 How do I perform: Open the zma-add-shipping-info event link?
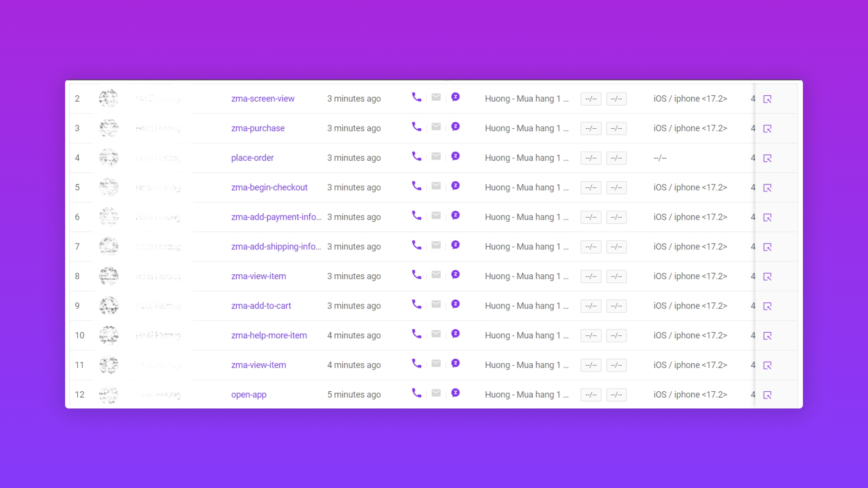pyautogui.click(x=276, y=247)
